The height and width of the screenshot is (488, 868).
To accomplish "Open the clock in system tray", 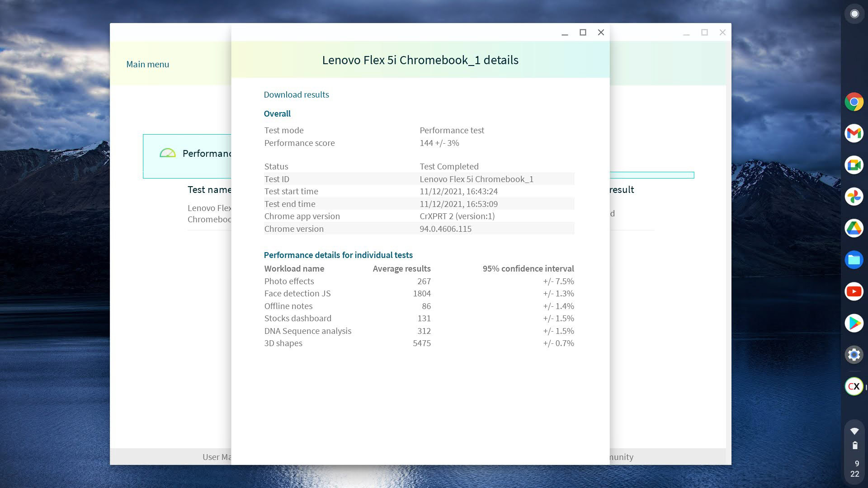I will [x=854, y=469].
